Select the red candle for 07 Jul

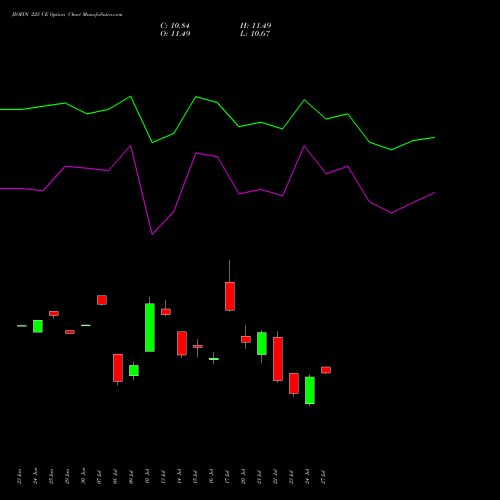pyautogui.click(x=102, y=300)
